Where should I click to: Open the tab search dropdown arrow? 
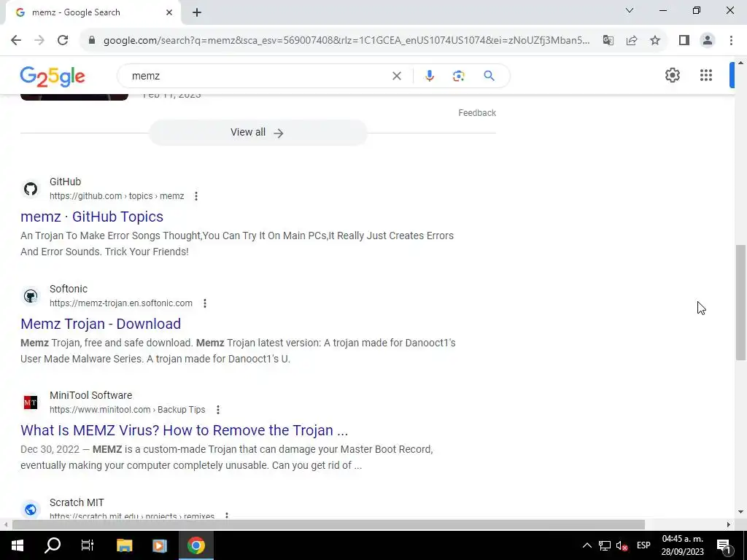[630, 10]
